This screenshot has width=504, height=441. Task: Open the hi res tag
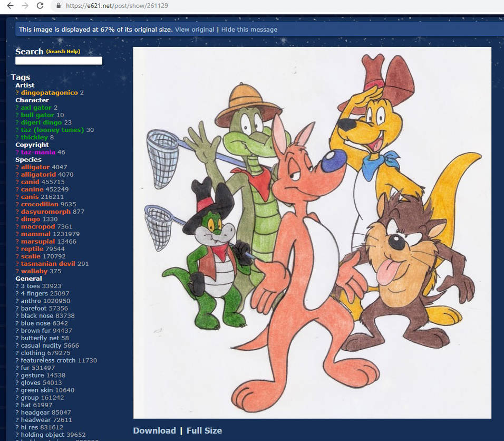tap(28, 427)
